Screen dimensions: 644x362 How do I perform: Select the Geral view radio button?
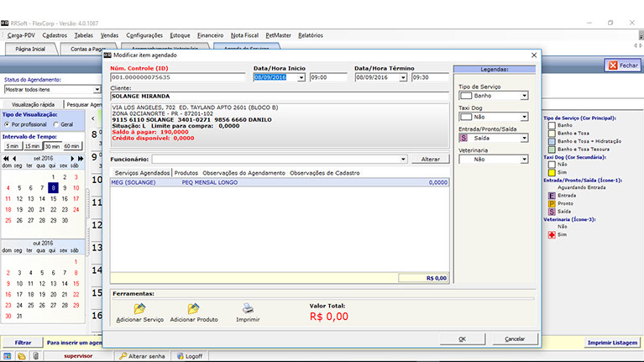pyautogui.click(x=55, y=124)
